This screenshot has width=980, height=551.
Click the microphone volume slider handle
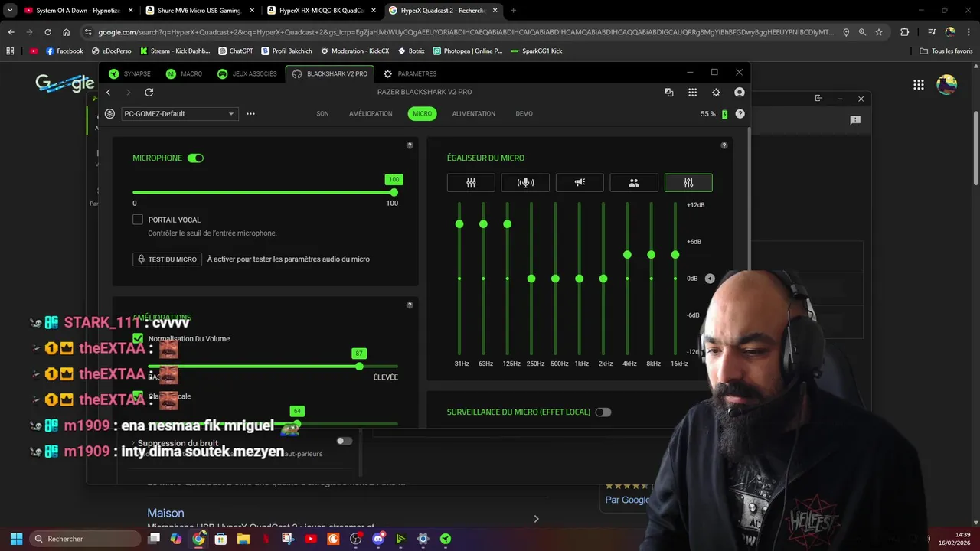click(x=394, y=193)
